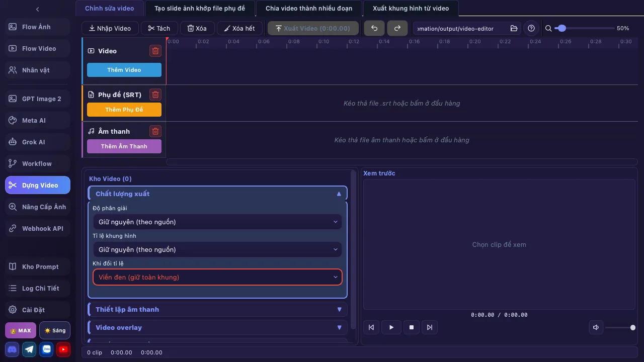Open Cài Đặt settings
This screenshot has height=362, width=644.
point(38,310)
